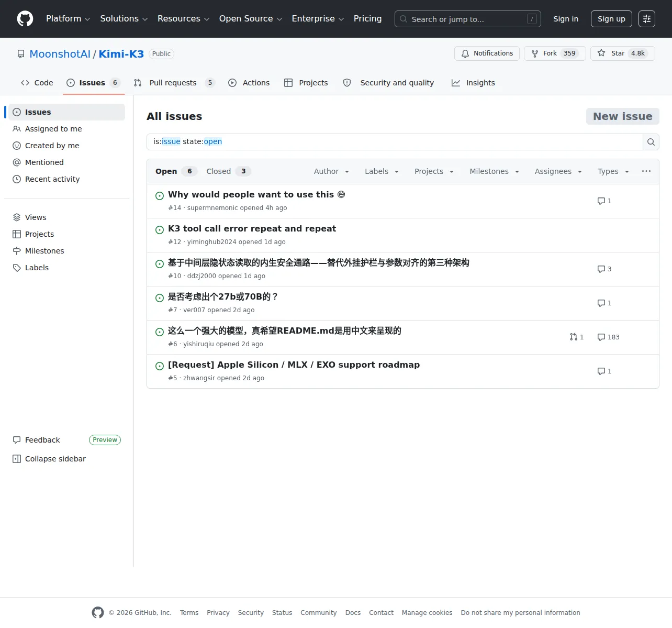
Task: Open the Projects repository tab
Action: click(306, 83)
